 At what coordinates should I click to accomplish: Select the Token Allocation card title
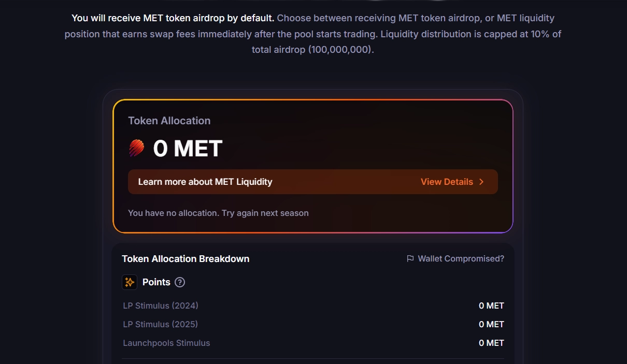169,121
